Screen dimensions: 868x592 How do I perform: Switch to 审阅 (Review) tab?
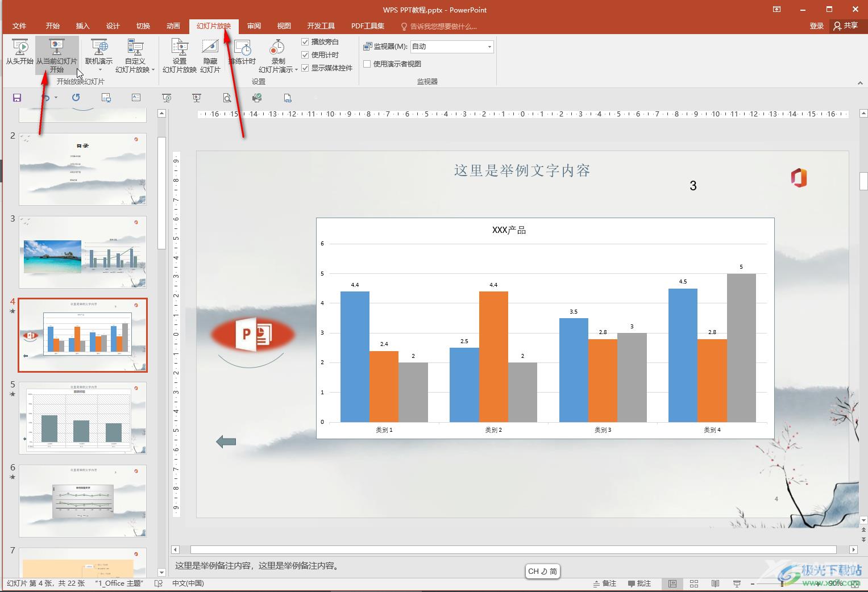pyautogui.click(x=254, y=26)
